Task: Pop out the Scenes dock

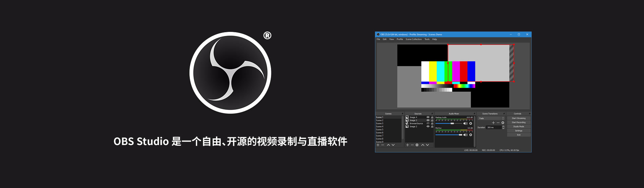Action: [x=402, y=113]
